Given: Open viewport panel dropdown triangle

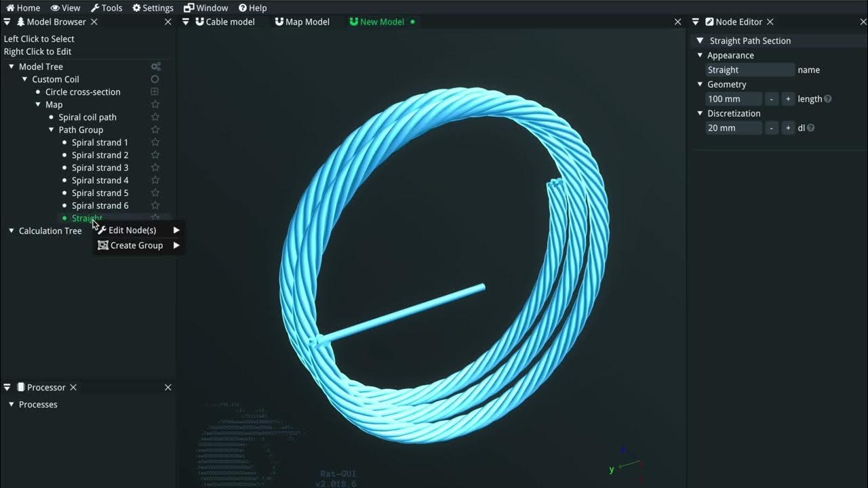Looking at the screenshot, I should [x=186, y=22].
